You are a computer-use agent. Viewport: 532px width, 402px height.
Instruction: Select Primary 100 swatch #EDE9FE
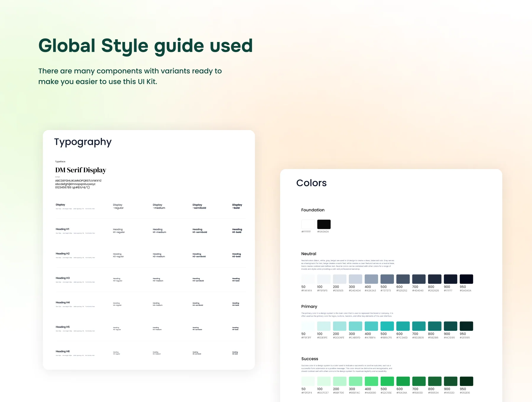(x=324, y=326)
